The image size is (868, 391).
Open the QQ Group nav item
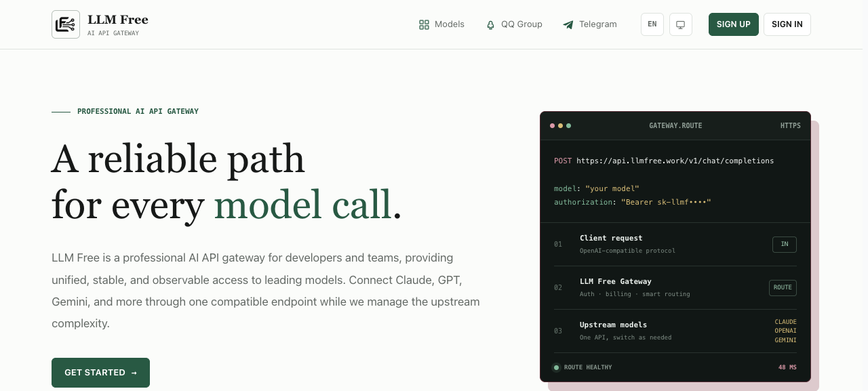click(x=514, y=24)
